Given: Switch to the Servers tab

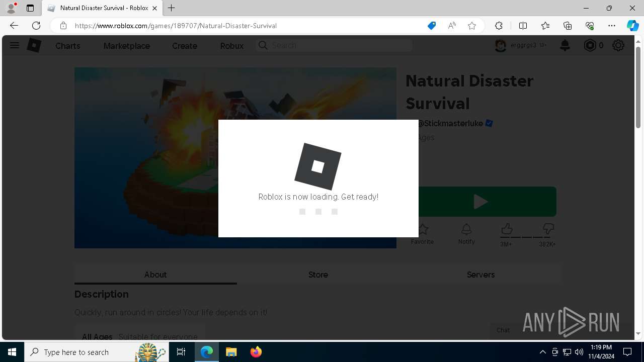Looking at the screenshot, I should [x=480, y=275].
